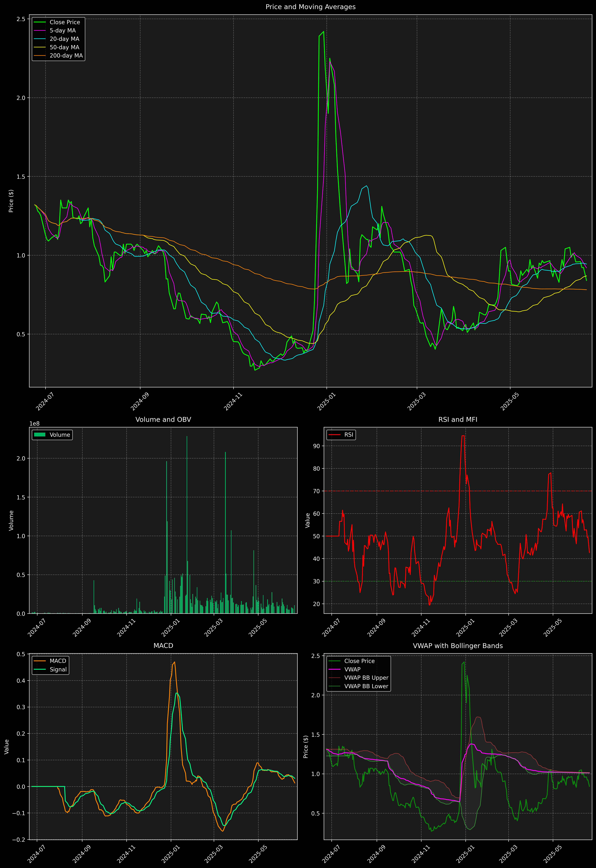Screen dimensions: 596x868
Task: Click the 1.5 tick on top chart y-axis
Action: [x=21, y=177]
